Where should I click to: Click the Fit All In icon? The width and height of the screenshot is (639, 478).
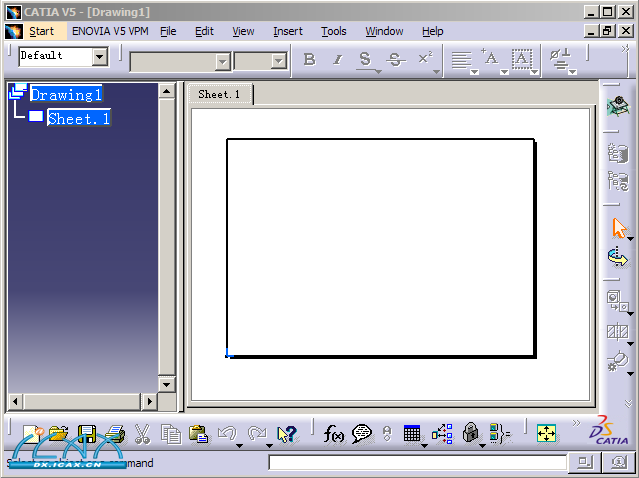(x=546, y=434)
